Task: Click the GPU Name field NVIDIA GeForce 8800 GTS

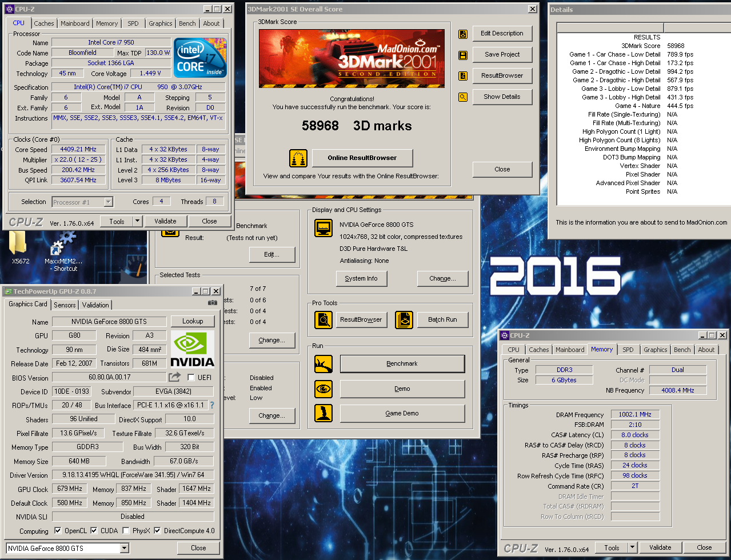Action: pyautogui.click(x=109, y=322)
